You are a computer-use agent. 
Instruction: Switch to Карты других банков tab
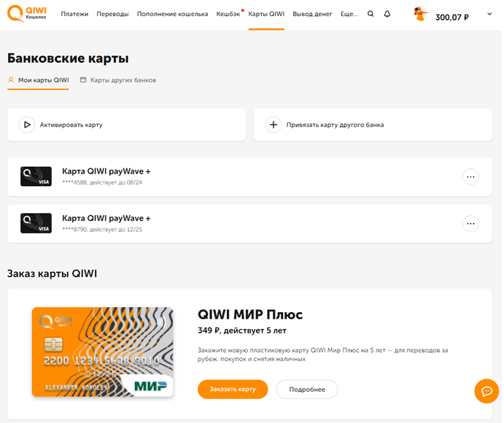coord(118,80)
